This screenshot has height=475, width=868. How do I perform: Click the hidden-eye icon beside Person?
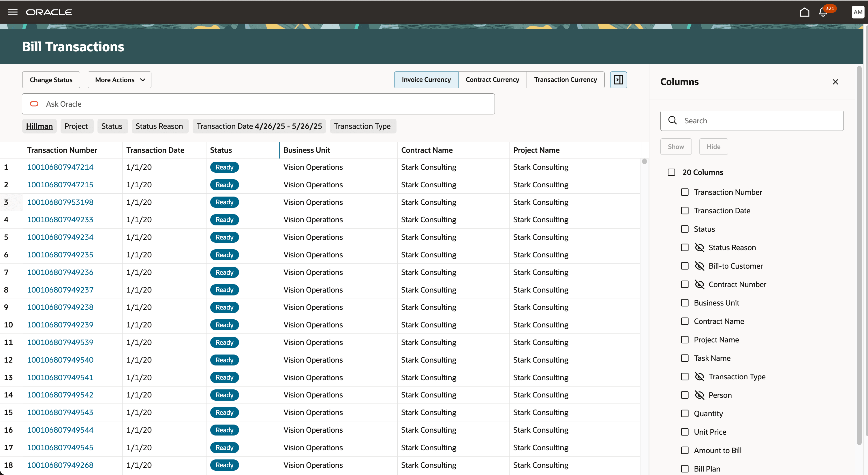[x=699, y=395]
